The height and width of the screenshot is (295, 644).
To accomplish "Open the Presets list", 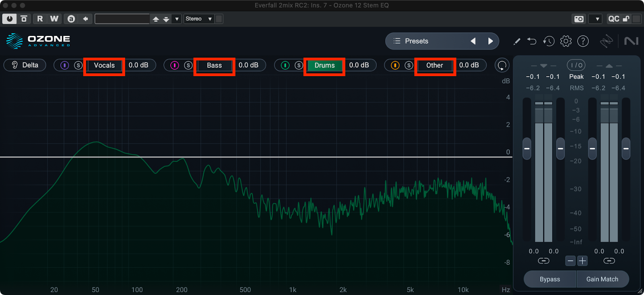I will [411, 41].
